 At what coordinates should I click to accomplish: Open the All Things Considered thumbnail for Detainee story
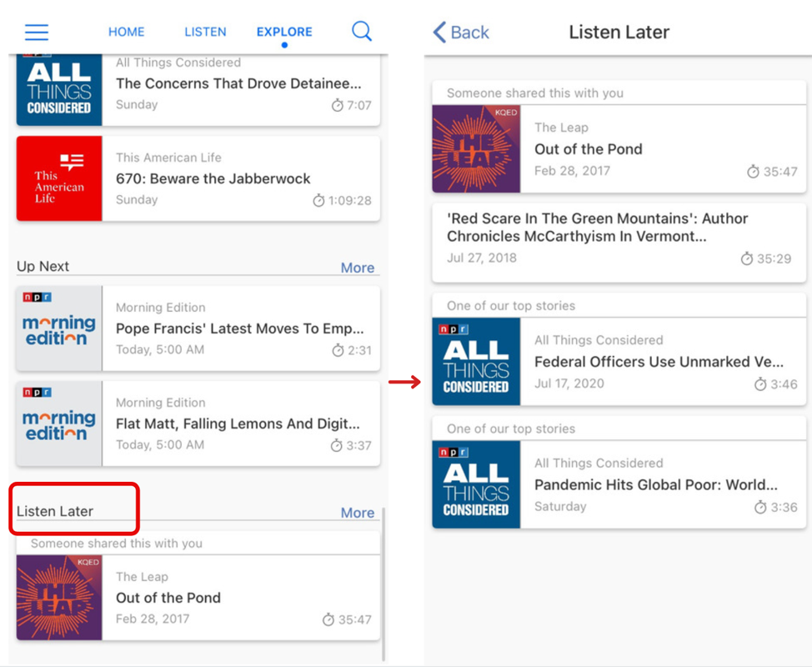click(x=59, y=89)
